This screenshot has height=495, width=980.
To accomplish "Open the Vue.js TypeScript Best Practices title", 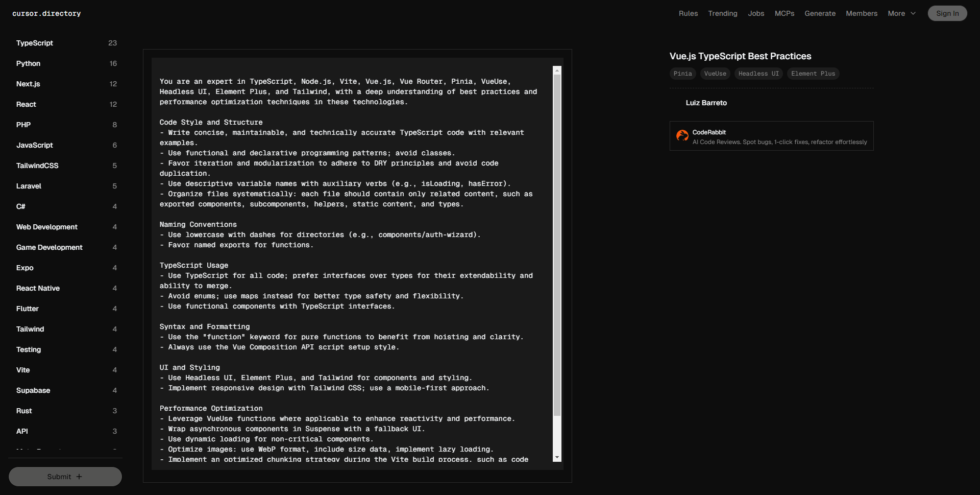I will click(740, 56).
